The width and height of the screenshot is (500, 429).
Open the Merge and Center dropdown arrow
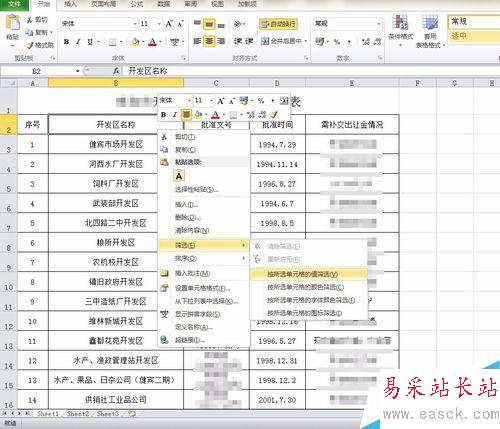point(306,41)
